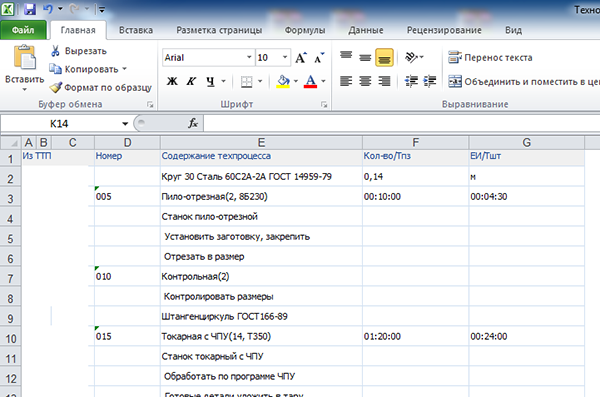Screen dimensions: 600x397
Task: Switch to the Главная tab
Action: (78, 30)
